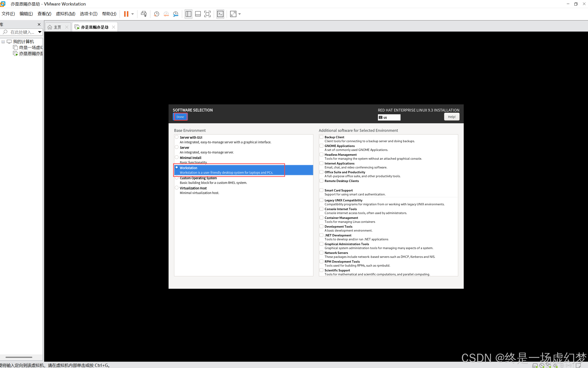Check the GNOME Applications option
This screenshot has width=588, height=368.
(321, 146)
